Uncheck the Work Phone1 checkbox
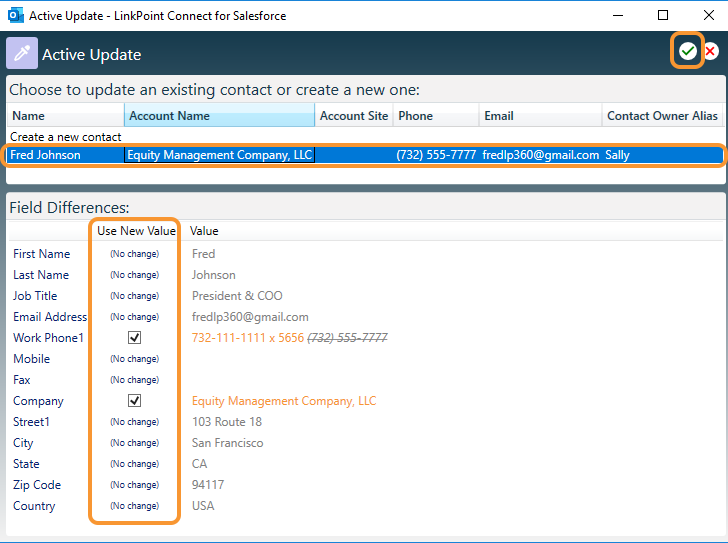728x543 pixels. tap(134, 337)
